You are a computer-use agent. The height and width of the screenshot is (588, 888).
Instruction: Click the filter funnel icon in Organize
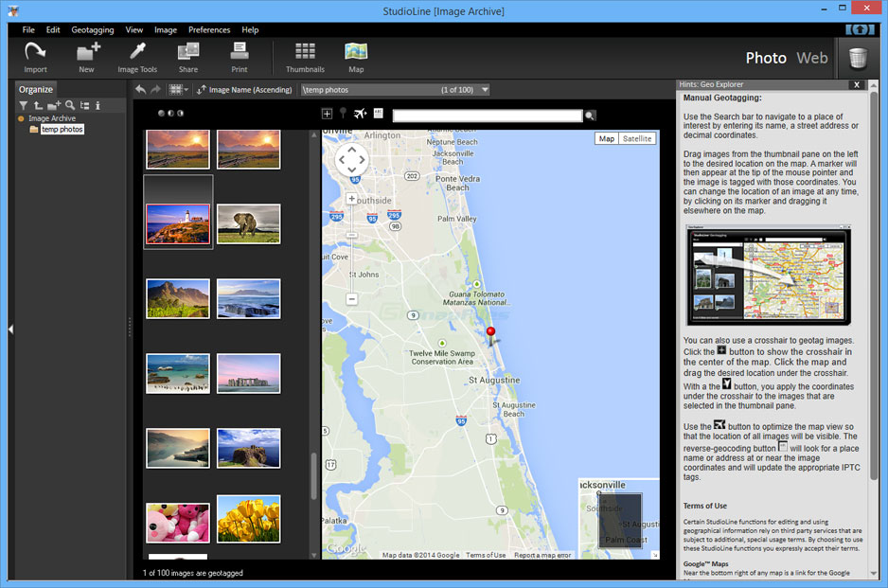[24, 105]
